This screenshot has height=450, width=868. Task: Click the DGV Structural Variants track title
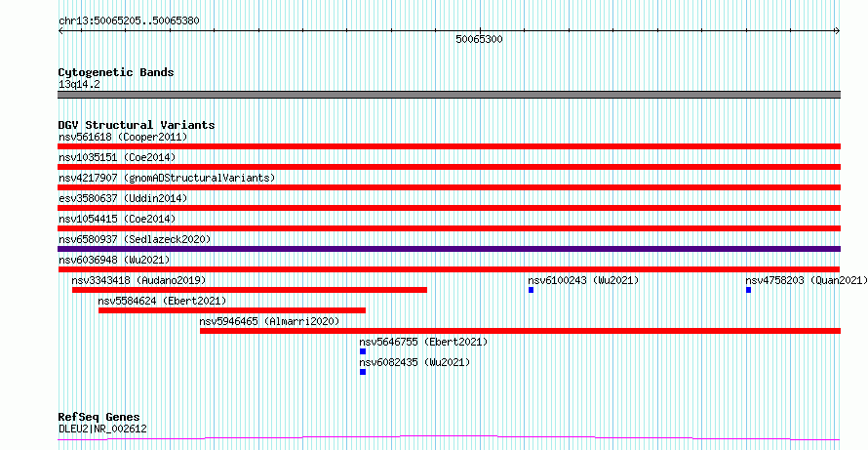coord(137,125)
